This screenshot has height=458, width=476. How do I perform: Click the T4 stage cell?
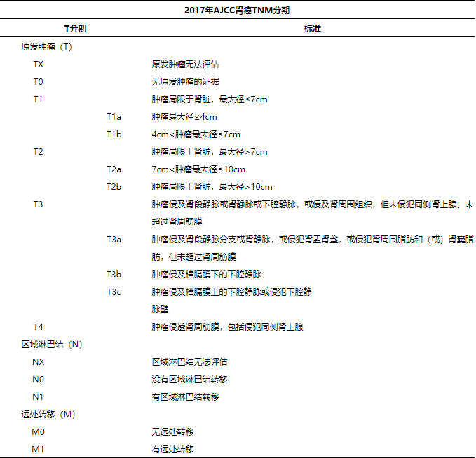point(39,327)
